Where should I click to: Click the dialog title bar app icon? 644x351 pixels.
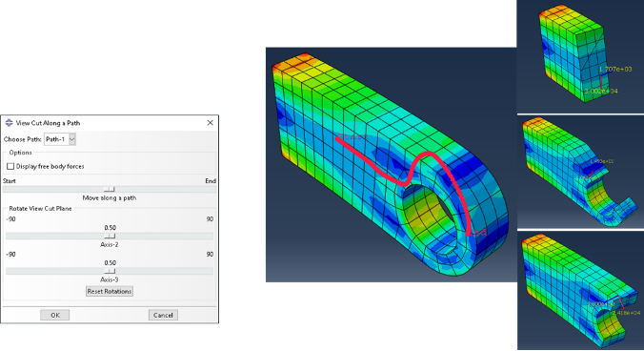tap(9, 122)
